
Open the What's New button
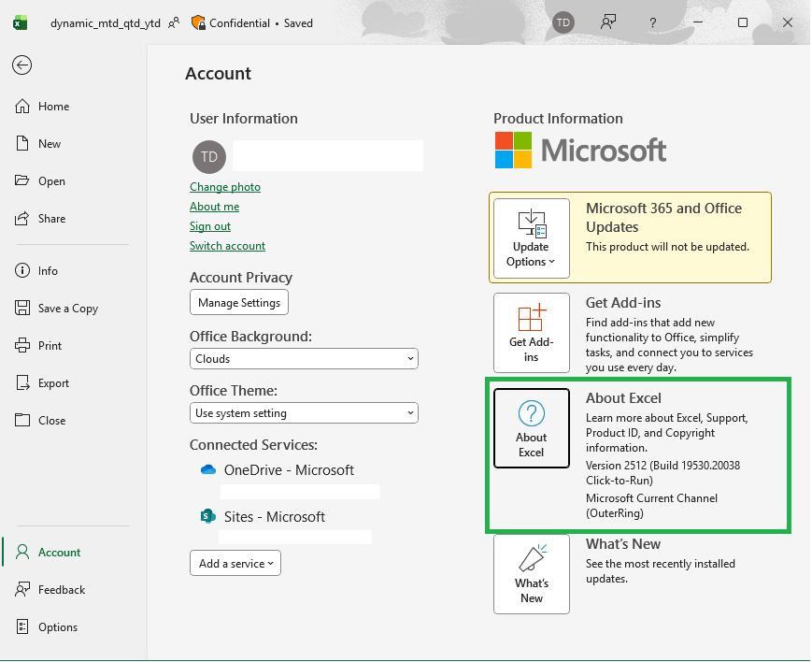pyautogui.click(x=532, y=574)
